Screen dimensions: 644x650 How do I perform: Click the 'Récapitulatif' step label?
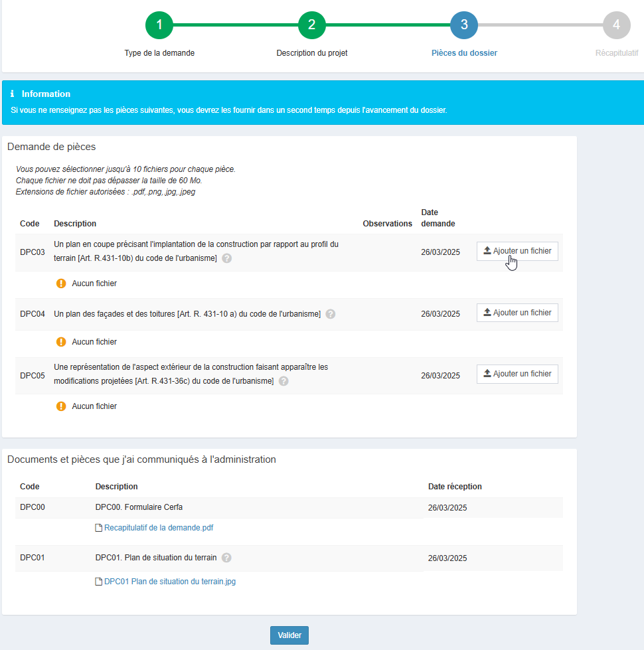617,53
